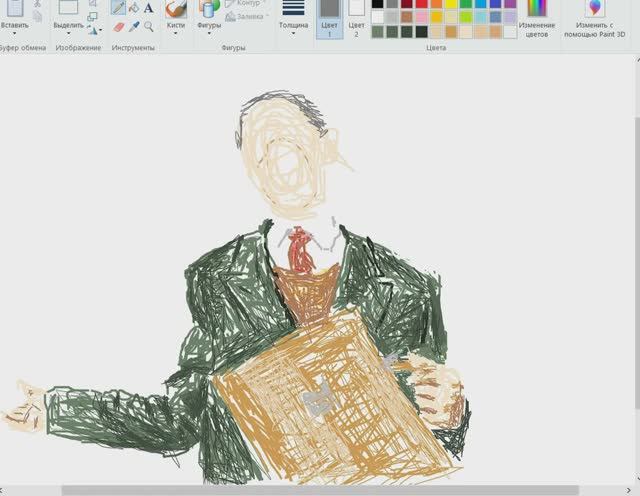The height and width of the screenshot is (496, 640).
Task: Click the Copy icon under the scissors
Action: pos(38,16)
